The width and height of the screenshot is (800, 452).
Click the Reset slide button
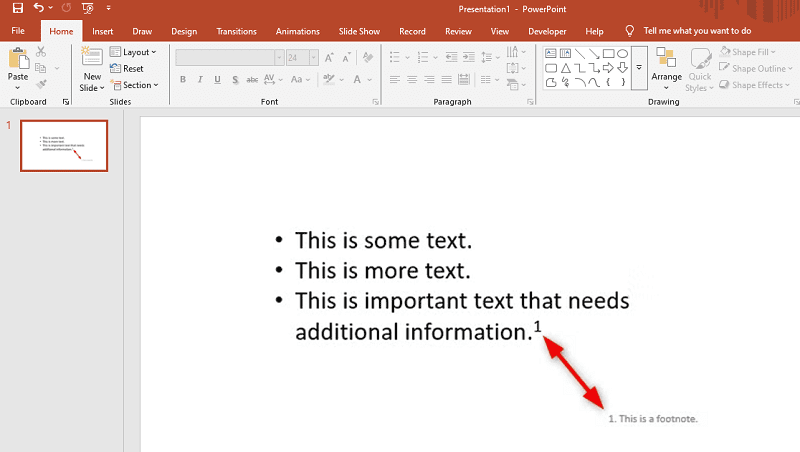127,68
